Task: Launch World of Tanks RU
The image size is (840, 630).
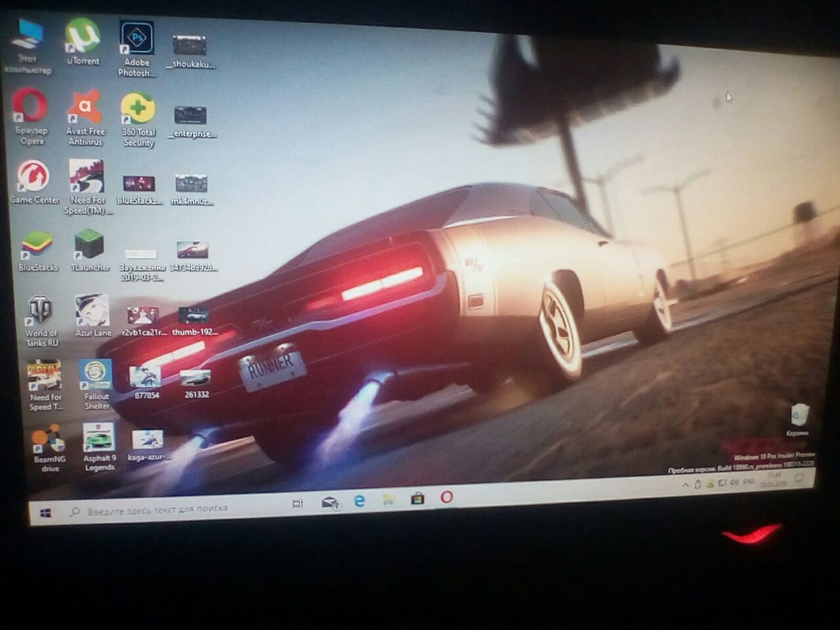Action: [41, 321]
